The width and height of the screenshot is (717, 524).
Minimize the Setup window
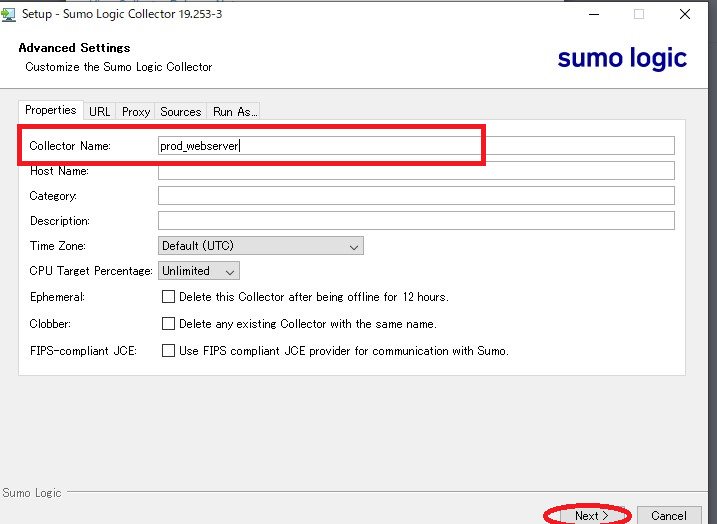coord(594,14)
